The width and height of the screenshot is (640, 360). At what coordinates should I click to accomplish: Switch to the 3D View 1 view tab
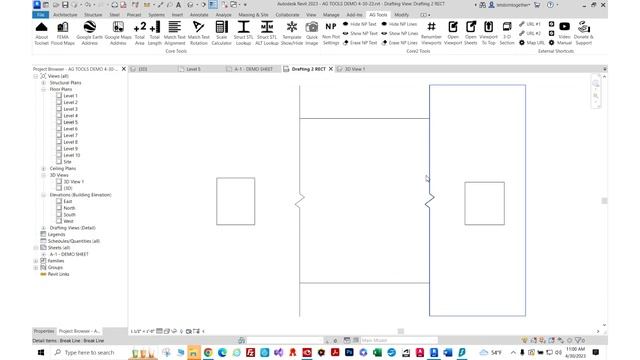(x=355, y=69)
